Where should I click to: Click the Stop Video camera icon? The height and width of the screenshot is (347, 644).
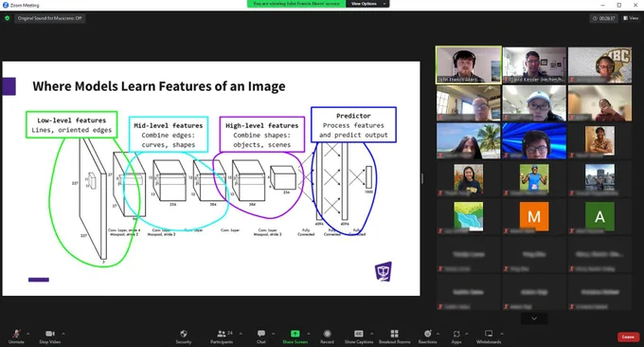tap(50, 334)
